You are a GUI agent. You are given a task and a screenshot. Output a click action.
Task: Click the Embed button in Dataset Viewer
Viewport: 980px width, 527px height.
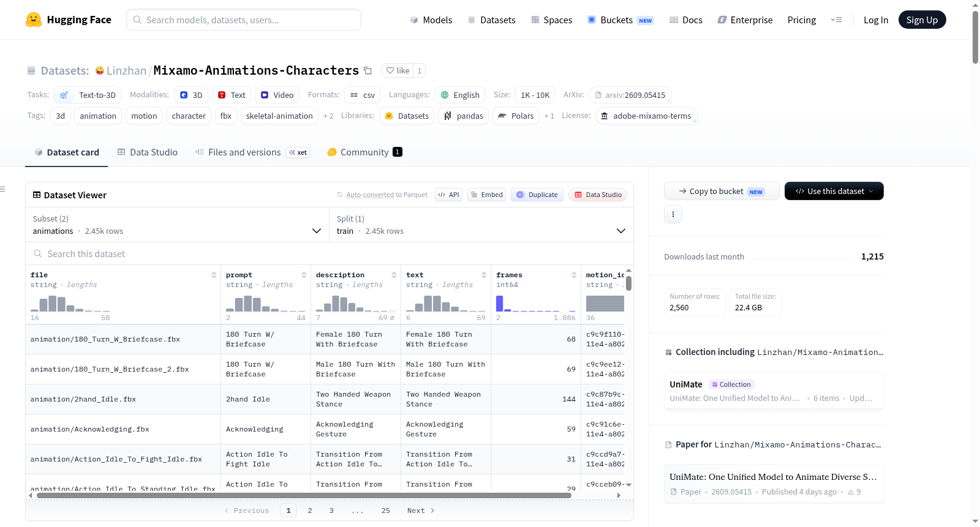[x=486, y=195]
